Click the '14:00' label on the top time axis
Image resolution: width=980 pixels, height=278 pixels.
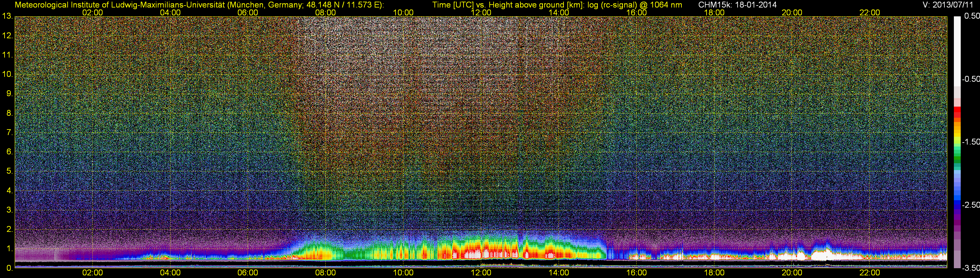tap(559, 12)
